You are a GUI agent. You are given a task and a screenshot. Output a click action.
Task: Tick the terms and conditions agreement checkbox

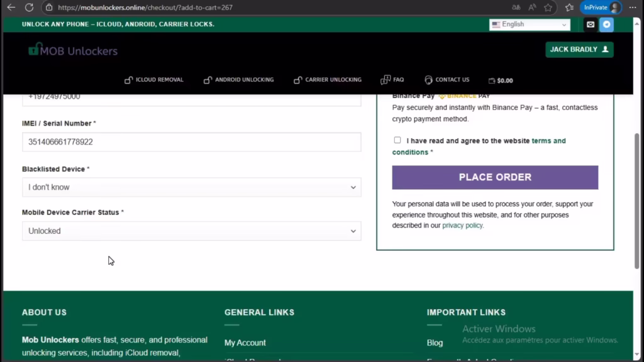[x=397, y=140]
